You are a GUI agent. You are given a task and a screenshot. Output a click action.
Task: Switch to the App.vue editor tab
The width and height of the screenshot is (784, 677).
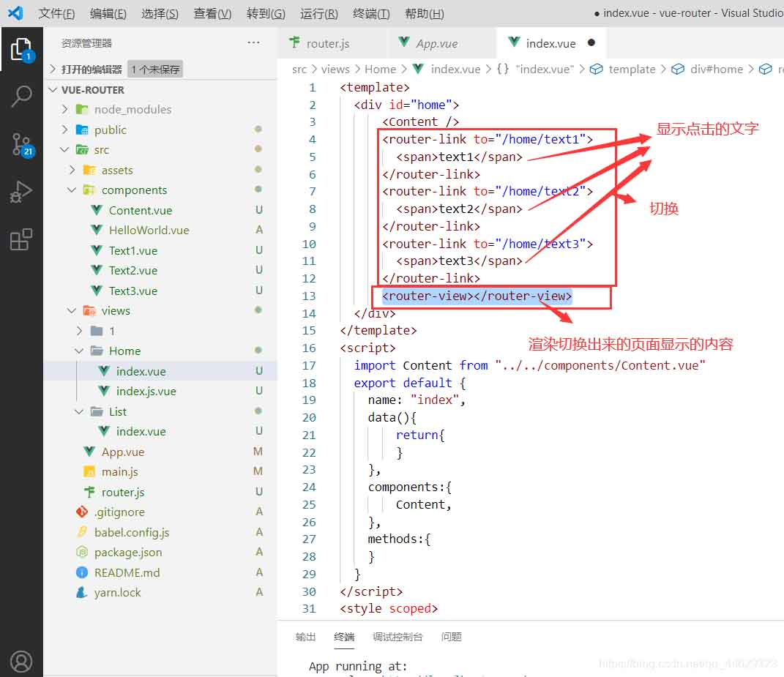(441, 43)
